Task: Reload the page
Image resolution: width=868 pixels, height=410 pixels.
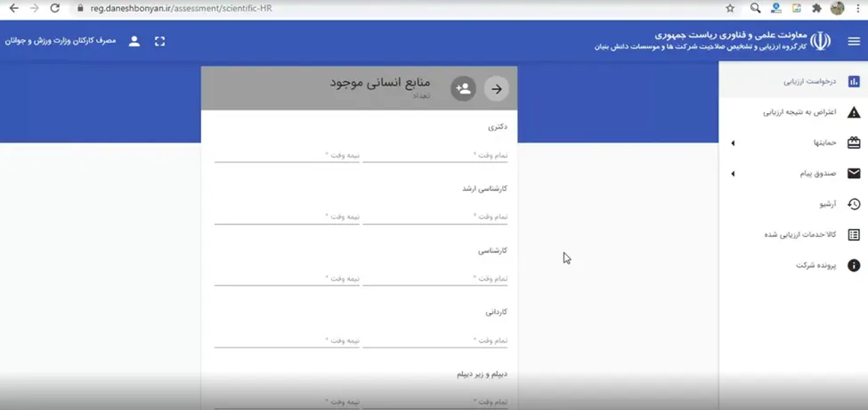Action: pyautogui.click(x=54, y=8)
